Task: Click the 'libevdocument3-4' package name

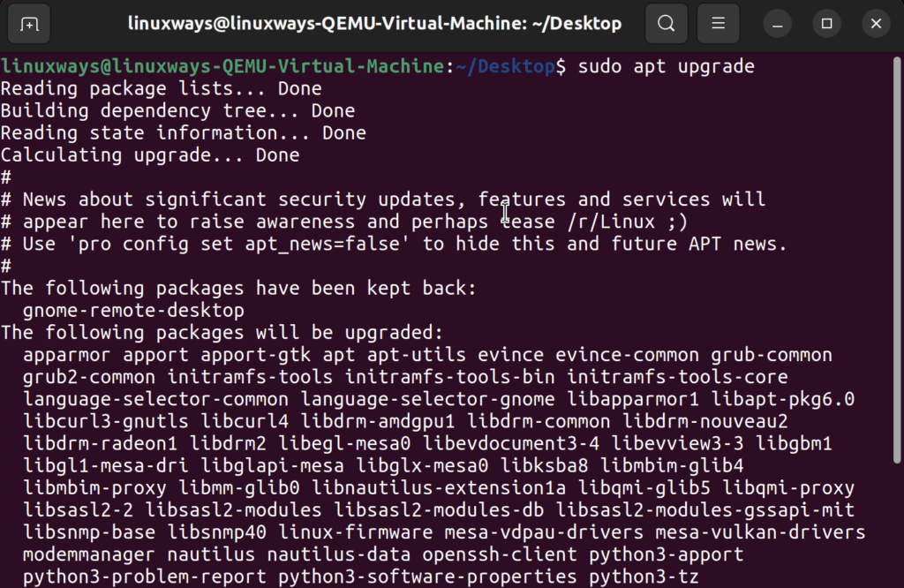Action: (x=511, y=444)
